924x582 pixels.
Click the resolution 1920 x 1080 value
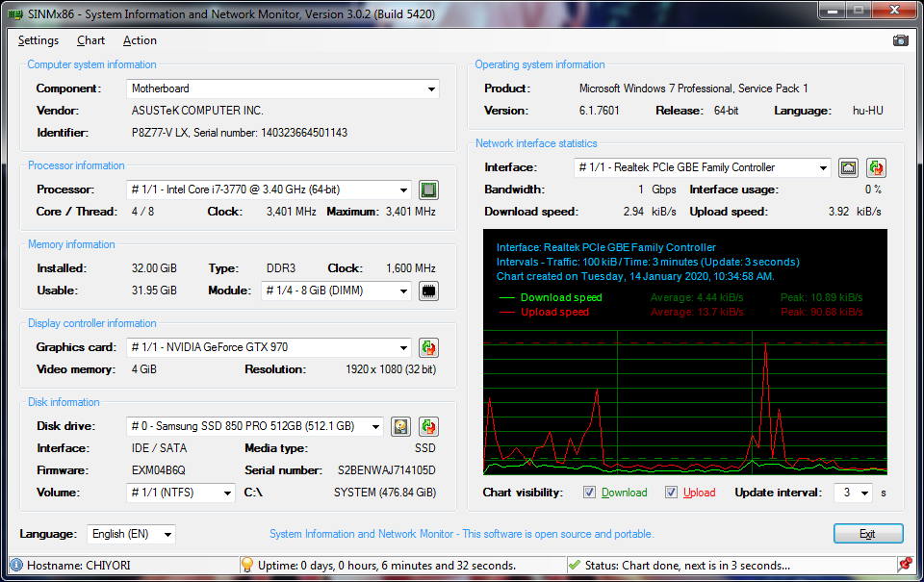click(x=391, y=369)
